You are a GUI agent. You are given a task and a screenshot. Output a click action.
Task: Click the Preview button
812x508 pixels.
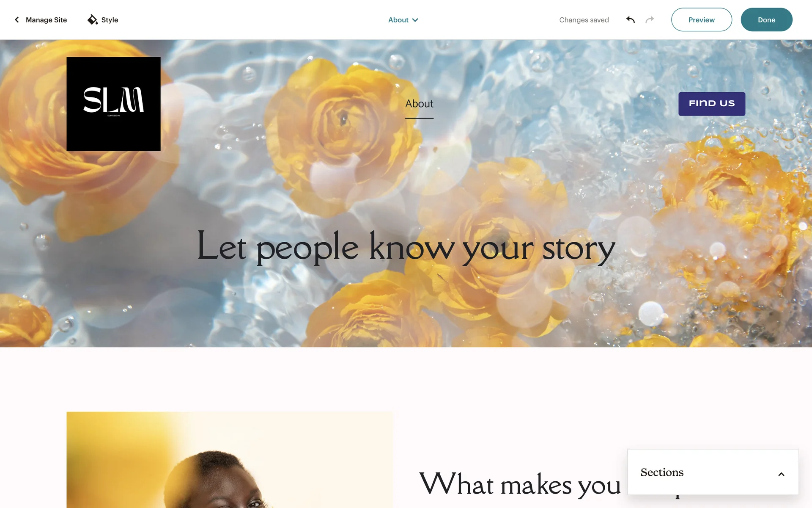coord(701,19)
